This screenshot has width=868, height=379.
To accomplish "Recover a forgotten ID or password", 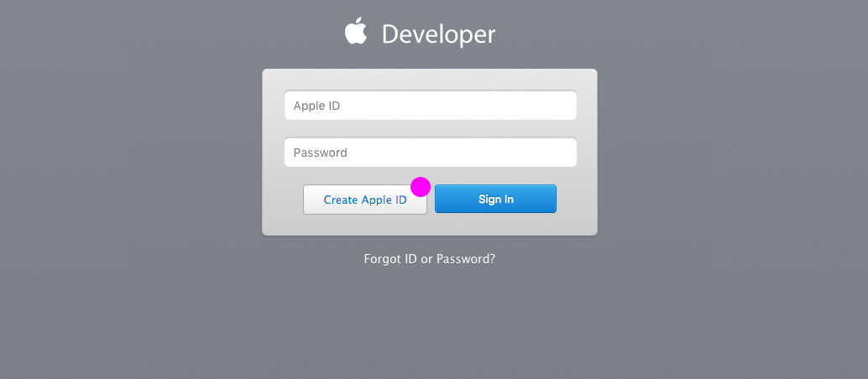I will (x=430, y=259).
